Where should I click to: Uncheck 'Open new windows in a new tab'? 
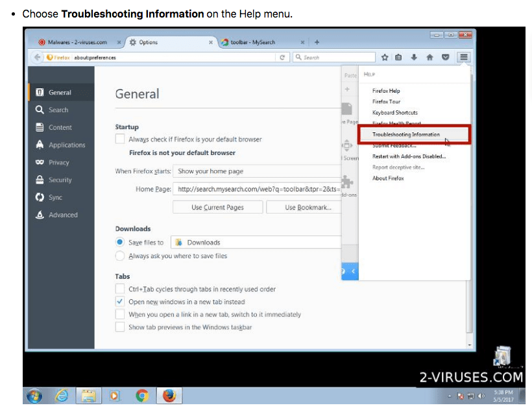(120, 301)
